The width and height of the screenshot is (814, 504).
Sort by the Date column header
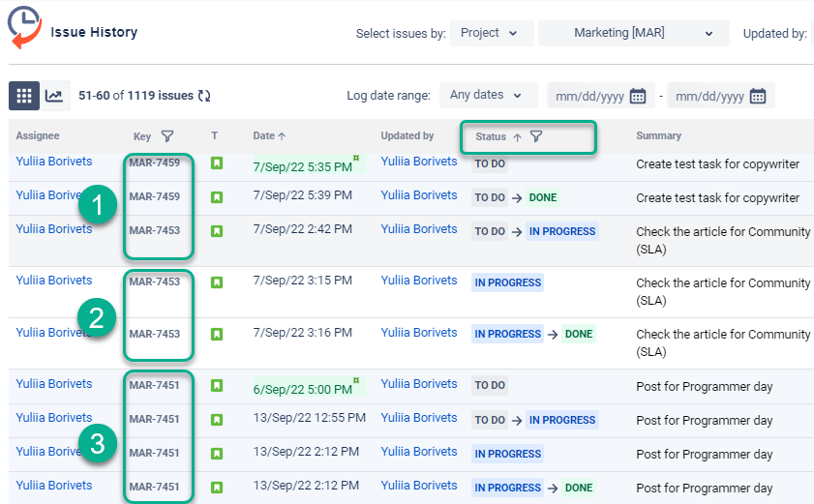(269, 136)
